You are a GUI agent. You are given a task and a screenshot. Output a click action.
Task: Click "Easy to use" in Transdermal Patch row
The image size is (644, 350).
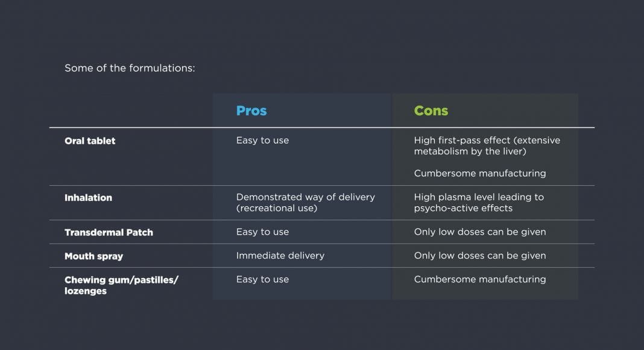[262, 232]
